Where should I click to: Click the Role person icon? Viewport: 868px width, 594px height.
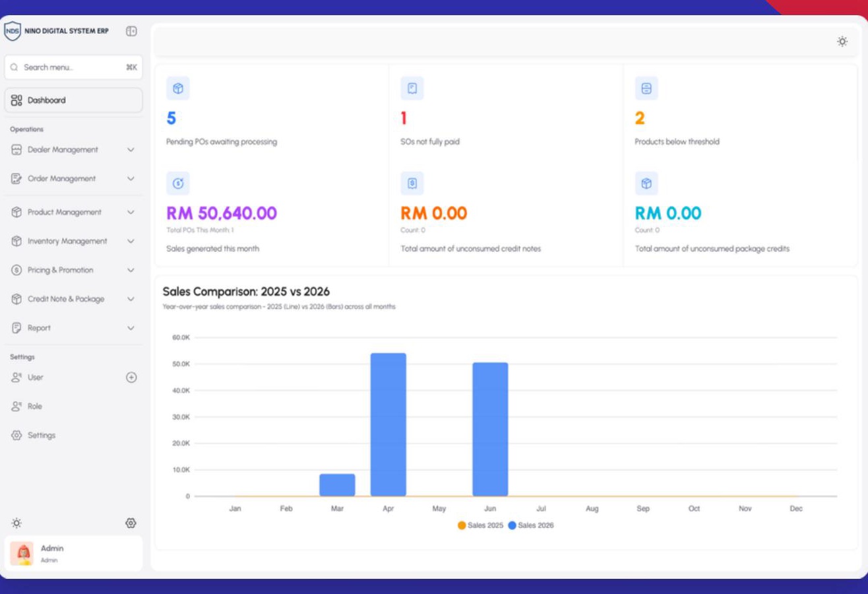tap(17, 407)
